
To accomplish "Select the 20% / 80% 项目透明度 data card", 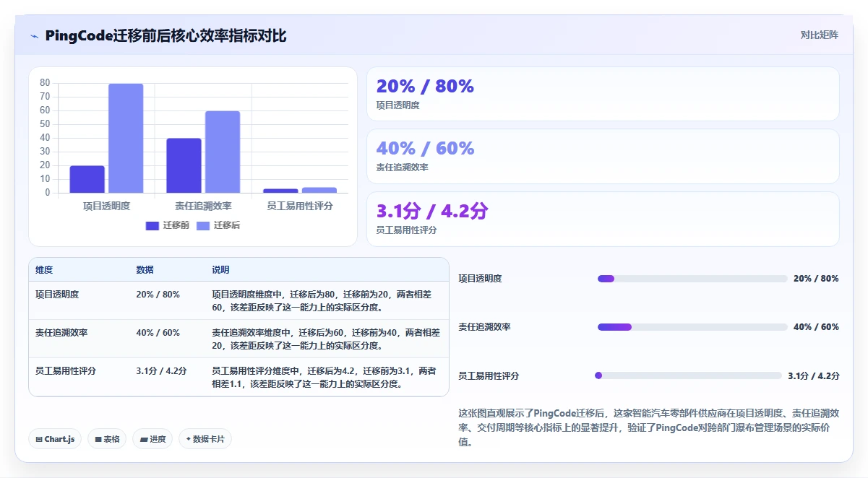I will (x=603, y=94).
